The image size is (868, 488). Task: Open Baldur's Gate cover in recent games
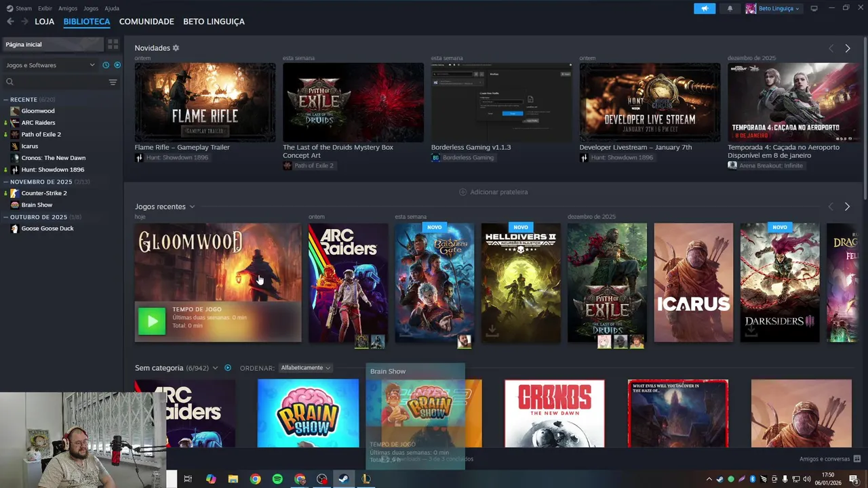[434, 283]
